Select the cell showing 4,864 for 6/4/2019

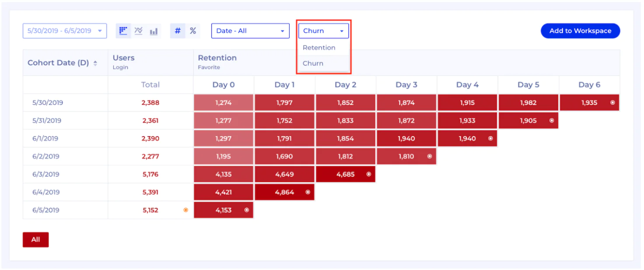point(285,192)
